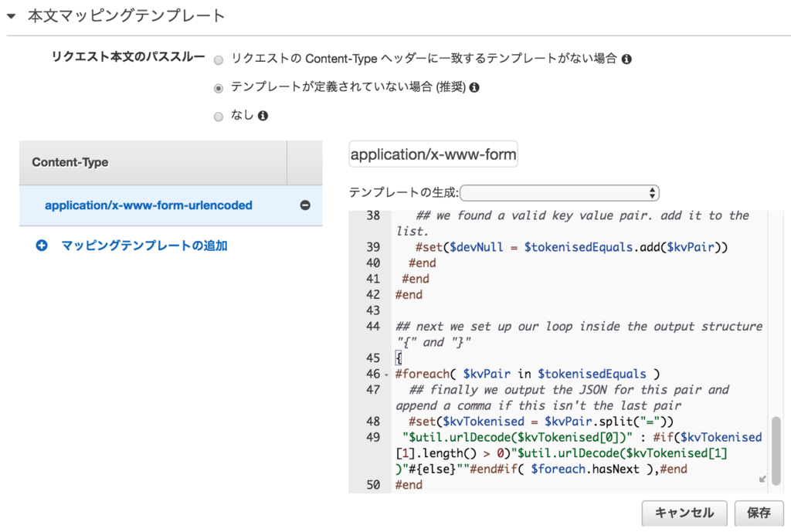The width and height of the screenshot is (791, 532).
Task: Toggle code fold arrow at line 46
Action: [x=386, y=374]
